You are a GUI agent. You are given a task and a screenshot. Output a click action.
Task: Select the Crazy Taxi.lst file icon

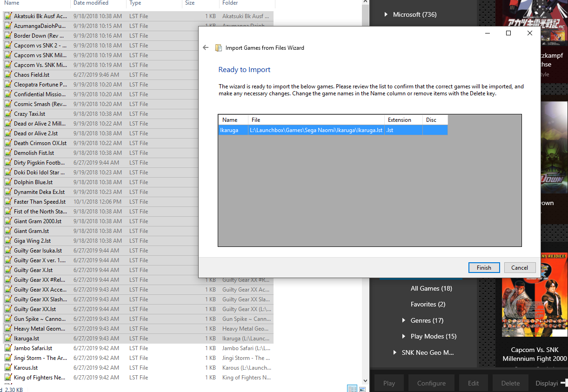8,113
